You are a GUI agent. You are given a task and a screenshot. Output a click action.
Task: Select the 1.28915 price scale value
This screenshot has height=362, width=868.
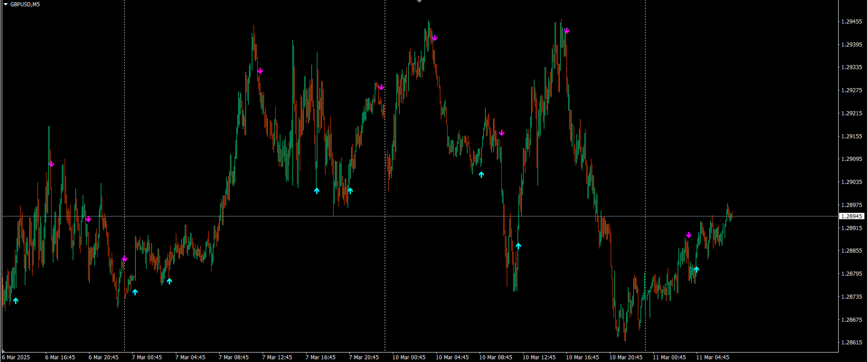pyautogui.click(x=851, y=228)
